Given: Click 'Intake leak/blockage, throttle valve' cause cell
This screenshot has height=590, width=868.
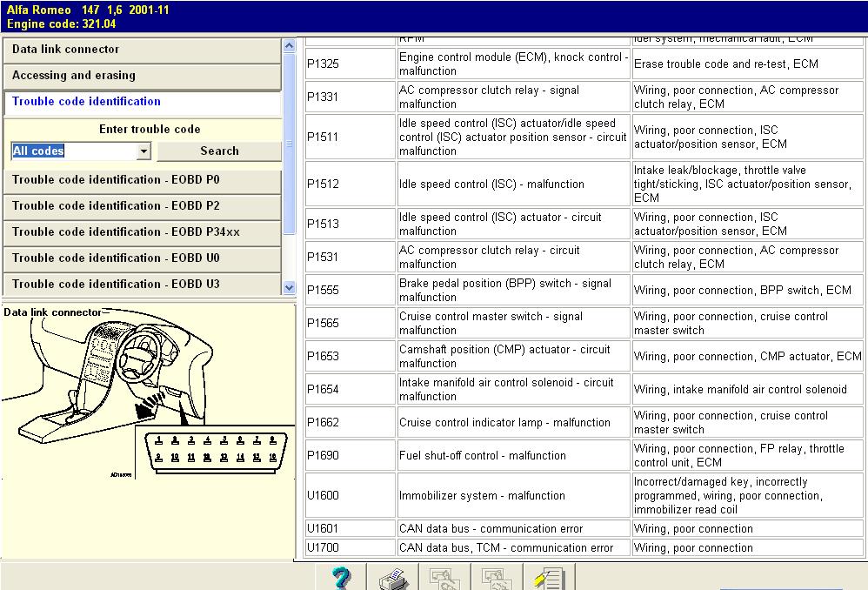Looking at the screenshot, I should tap(747, 184).
